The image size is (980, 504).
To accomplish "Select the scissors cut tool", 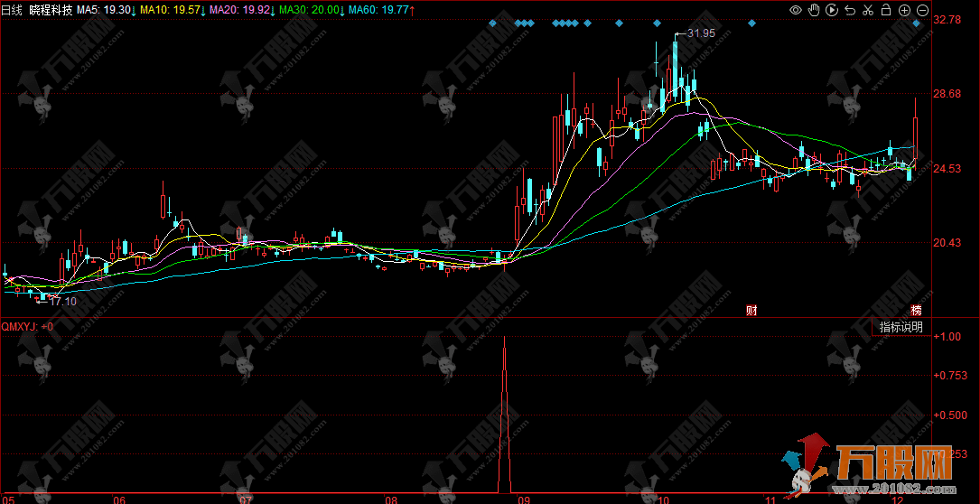I will coord(868,10).
